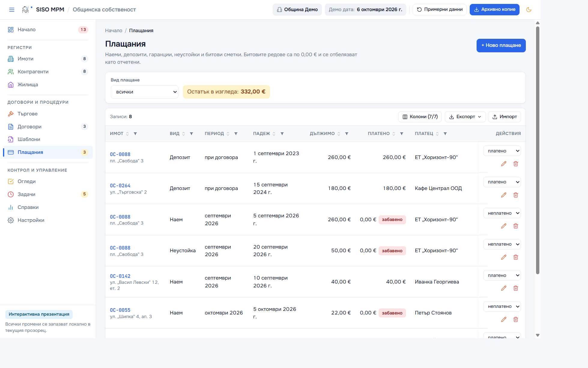Image resolution: width=588 pixels, height=368 pixels.
Task: Click the Ново плащане button
Action: point(501,45)
